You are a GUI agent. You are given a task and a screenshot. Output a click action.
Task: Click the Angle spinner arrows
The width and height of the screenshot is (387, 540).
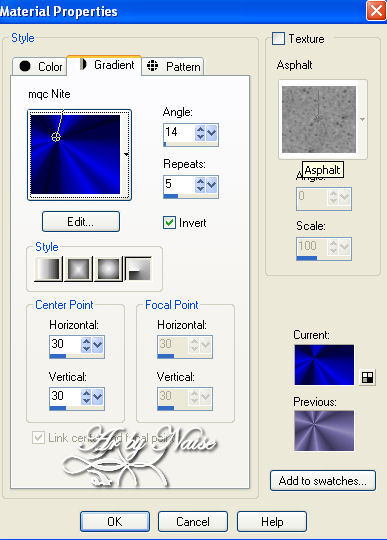(x=200, y=133)
